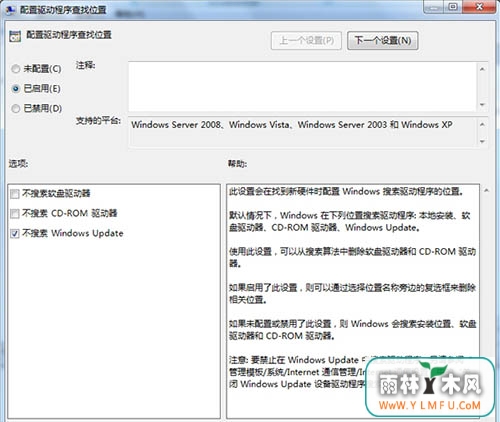Click the 帮助: label
Viewport: 500px width, 422px height.
tap(237, 164)
